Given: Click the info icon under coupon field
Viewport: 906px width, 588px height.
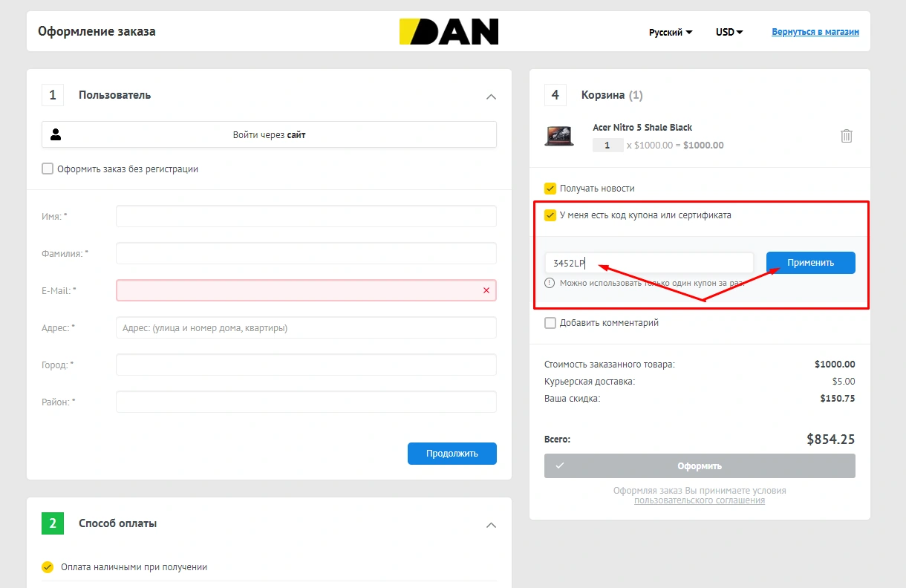Looking at the screenshot, I should pos(550,283).
